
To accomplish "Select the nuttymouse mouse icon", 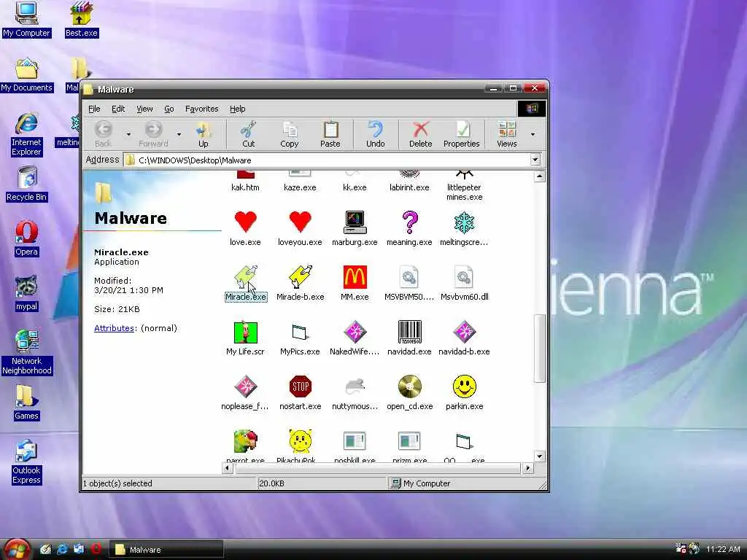I will tap(355, 386).
